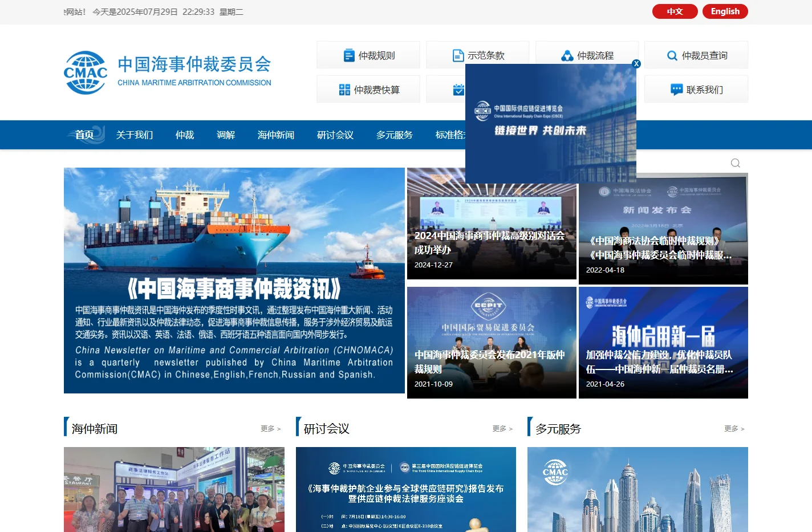
Task: Go to 首页 in navigation bar
Action: (84, 135)
